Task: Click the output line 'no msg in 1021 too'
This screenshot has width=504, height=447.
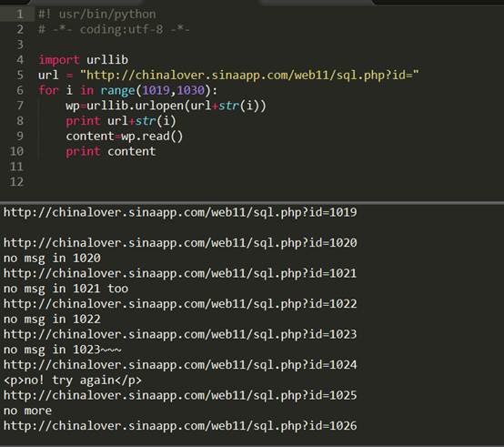Action: pos(66,289)
